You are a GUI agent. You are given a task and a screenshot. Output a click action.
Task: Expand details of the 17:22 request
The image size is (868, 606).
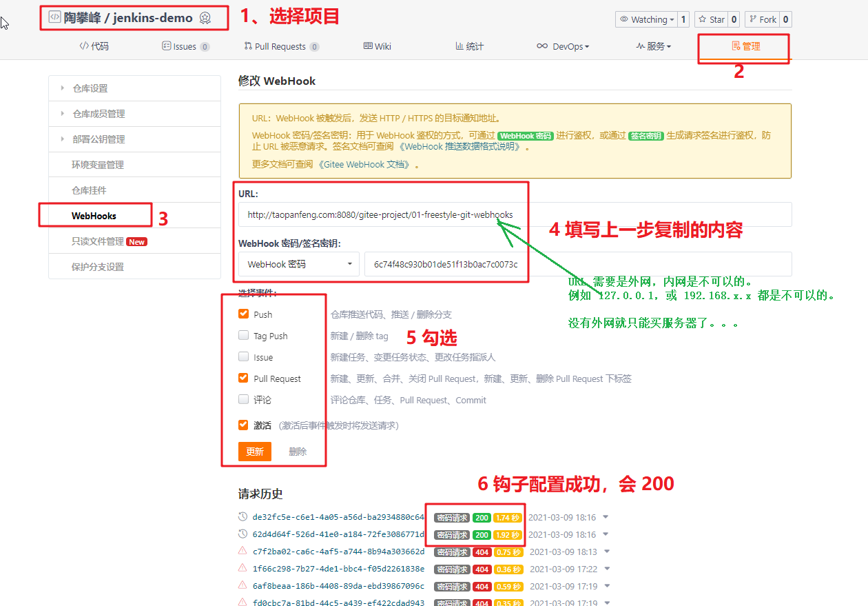point(606,569)
